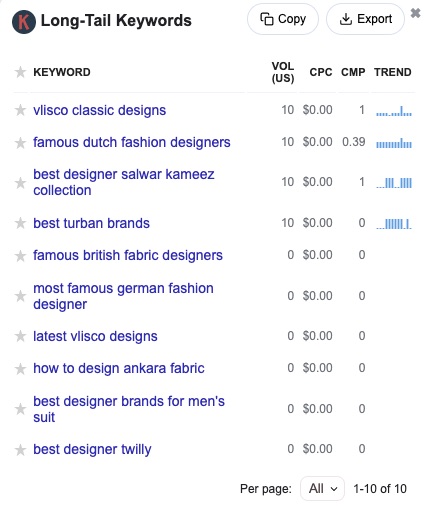426x514 pixels.
Task: Mark 'how to design ankara fabric' as favorite
Action: (20, 369)
